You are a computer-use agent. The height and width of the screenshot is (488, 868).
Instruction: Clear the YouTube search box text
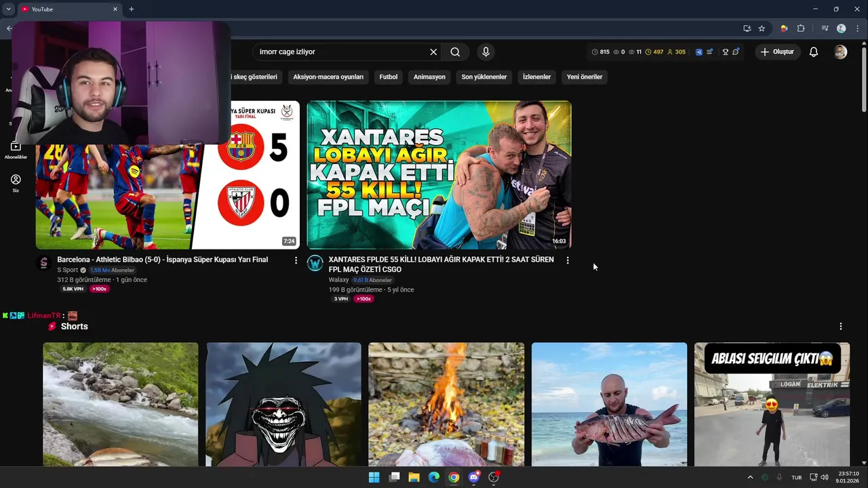[433, 52]
